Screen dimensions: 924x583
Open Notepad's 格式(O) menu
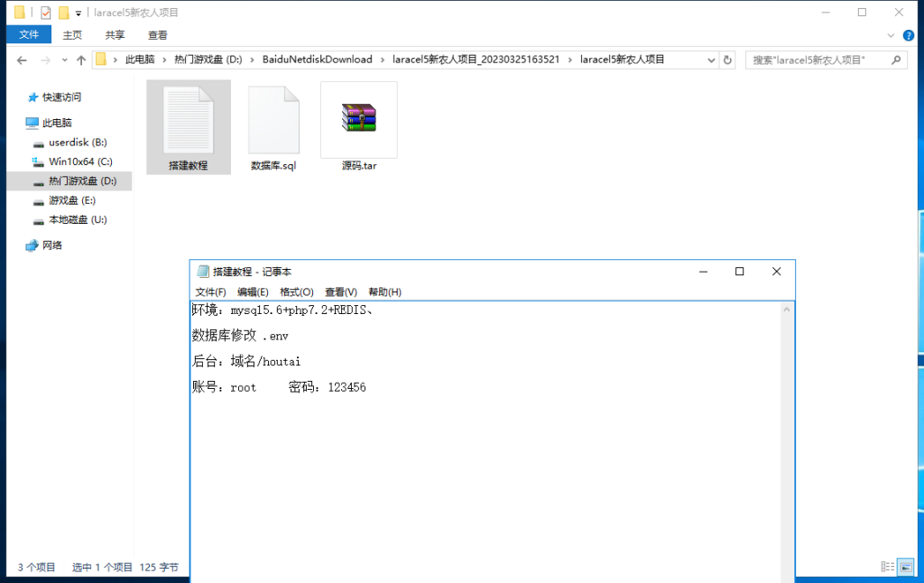[296, 291]
